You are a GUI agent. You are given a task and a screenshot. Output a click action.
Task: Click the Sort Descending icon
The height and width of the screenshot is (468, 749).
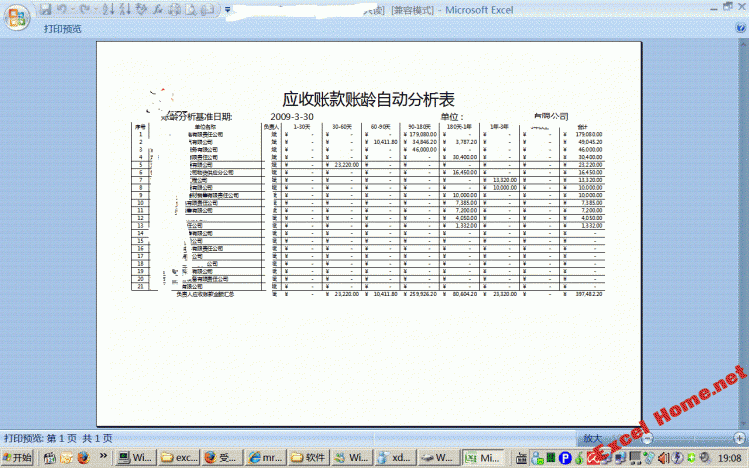(x=123, y=10)
